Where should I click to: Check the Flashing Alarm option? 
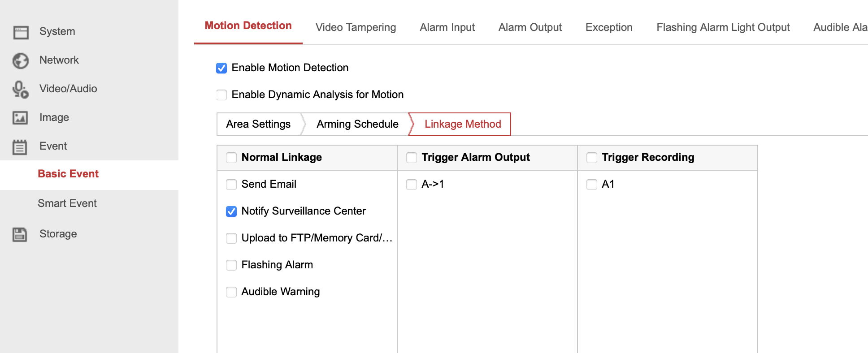[231, 265]
